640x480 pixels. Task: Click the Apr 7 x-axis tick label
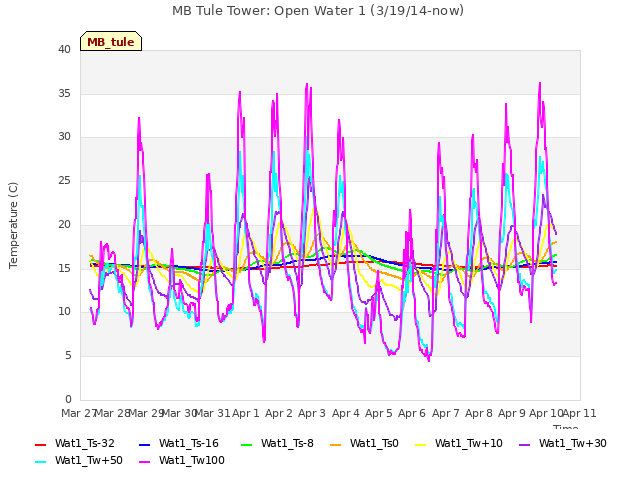pos(445,413)
